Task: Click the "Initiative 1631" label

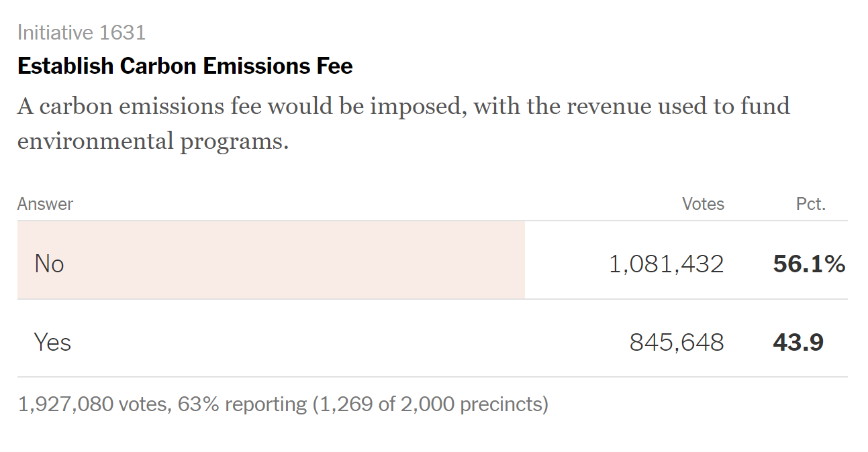Action: (81, 32)
